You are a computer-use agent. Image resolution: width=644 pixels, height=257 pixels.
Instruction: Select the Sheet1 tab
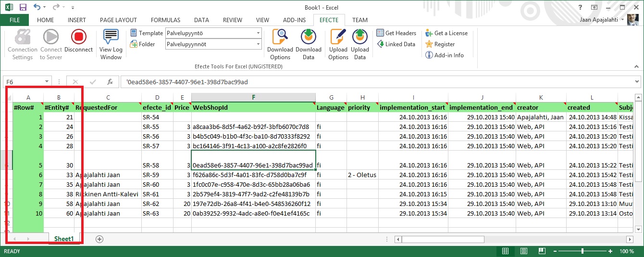click(63, 239)
